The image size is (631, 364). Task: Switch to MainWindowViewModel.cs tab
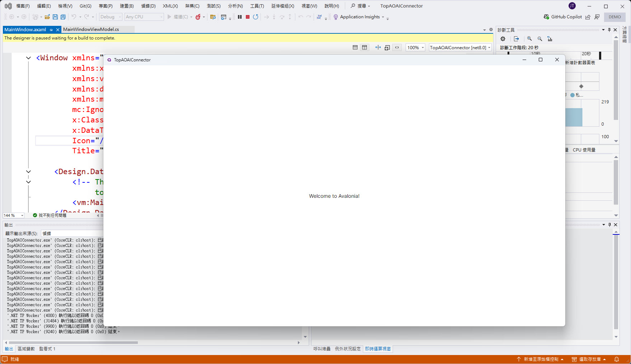click(91, 29)
